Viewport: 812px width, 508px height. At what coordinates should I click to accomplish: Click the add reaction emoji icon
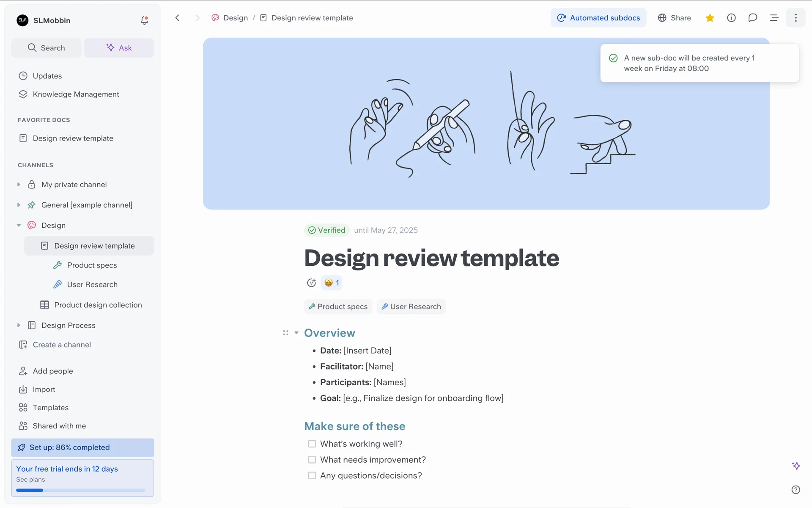click(311, 283)
